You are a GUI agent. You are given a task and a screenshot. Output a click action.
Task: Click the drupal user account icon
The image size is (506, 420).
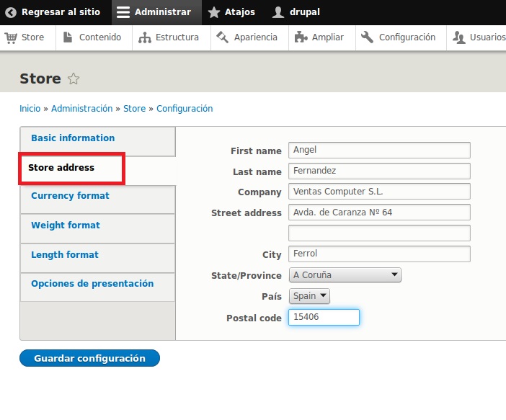tap(278, 12)
